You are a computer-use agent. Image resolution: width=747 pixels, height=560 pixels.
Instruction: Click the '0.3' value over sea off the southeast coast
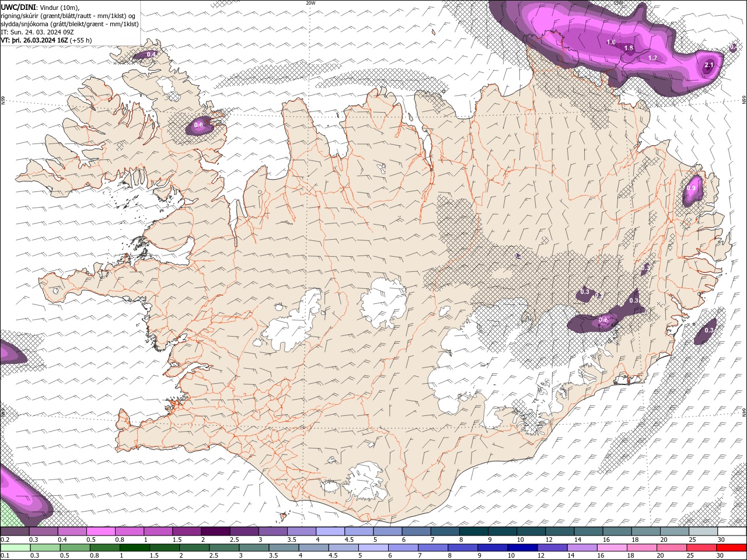coord(709,330)
